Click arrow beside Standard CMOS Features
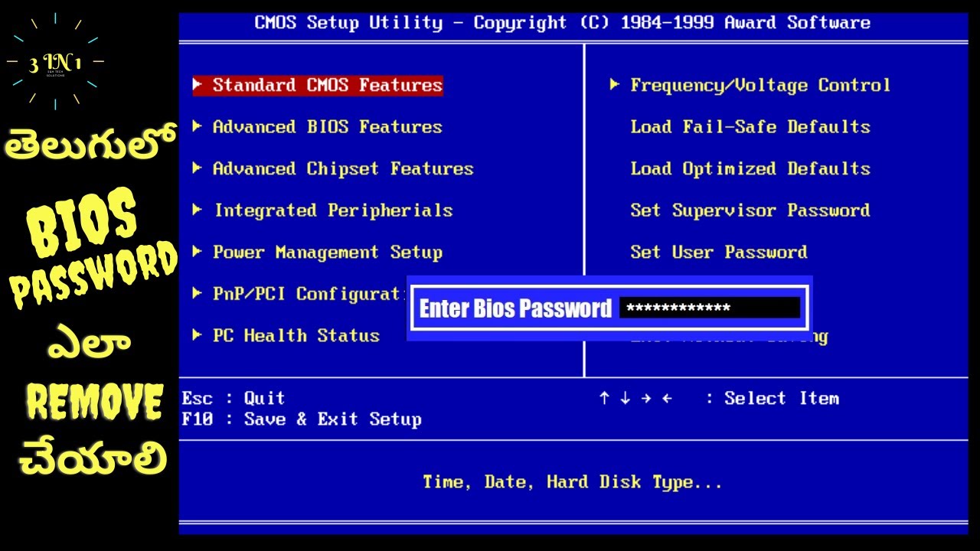Viewport: 980px width, 551px height. pos(198,84)
